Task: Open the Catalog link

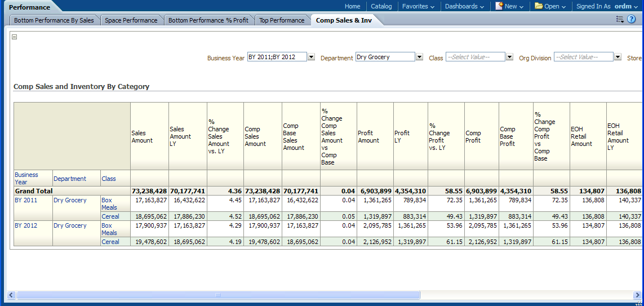Action: (381, 6)
